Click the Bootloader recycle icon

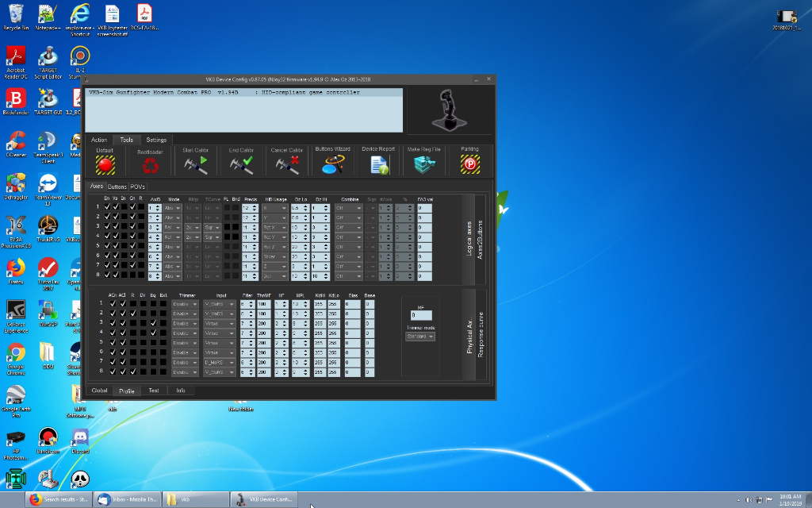[150, 164]
